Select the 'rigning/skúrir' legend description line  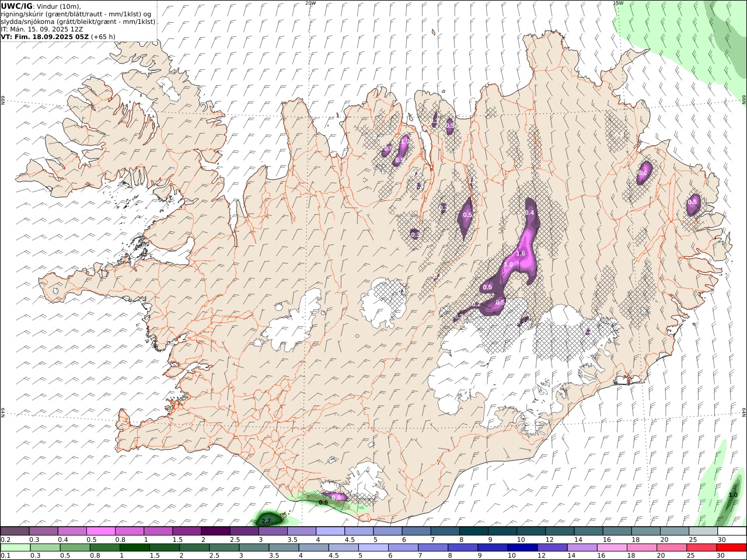point(76,14)
